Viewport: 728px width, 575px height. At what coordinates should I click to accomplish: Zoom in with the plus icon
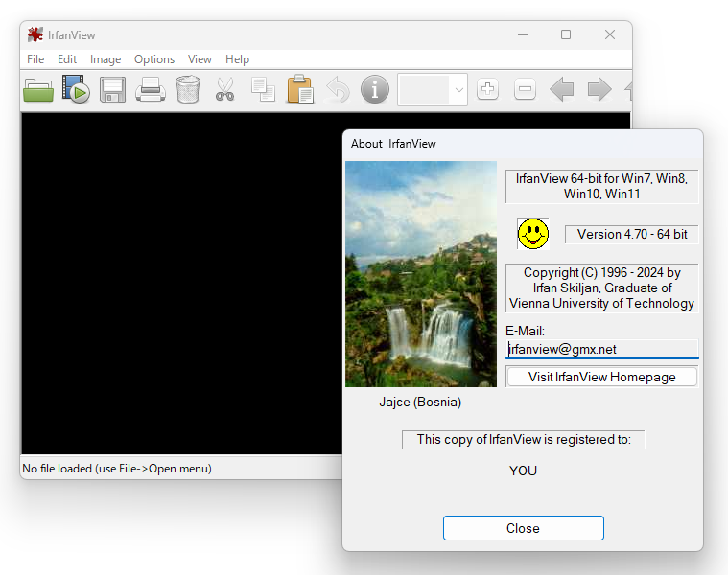tap(487, 89)
